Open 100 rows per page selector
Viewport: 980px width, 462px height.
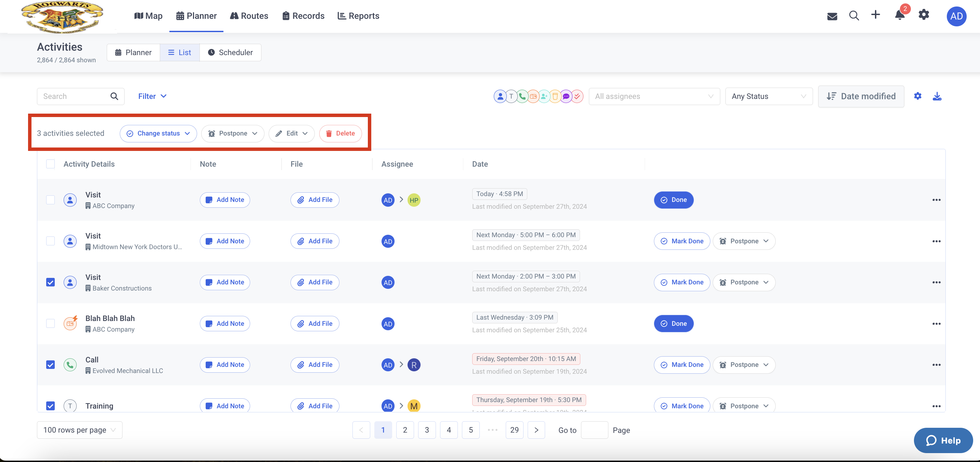pos(79,430)
